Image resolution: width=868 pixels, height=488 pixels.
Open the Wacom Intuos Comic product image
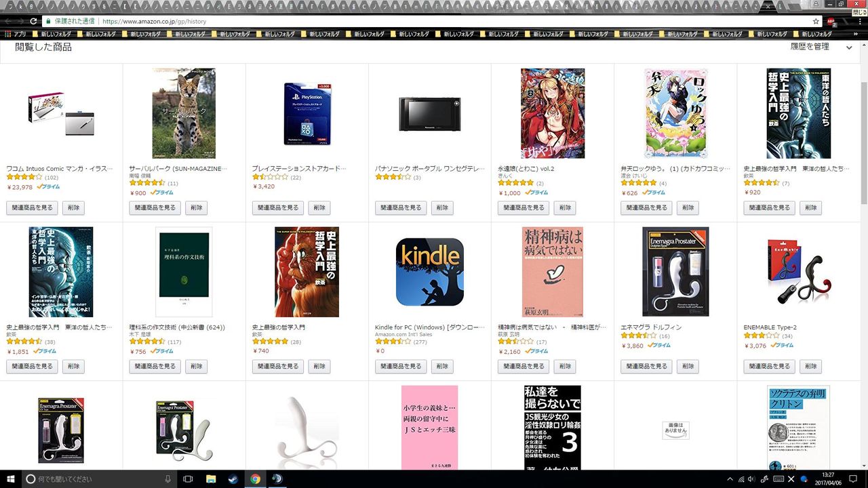pyautogui.click(x=61, y=113)
